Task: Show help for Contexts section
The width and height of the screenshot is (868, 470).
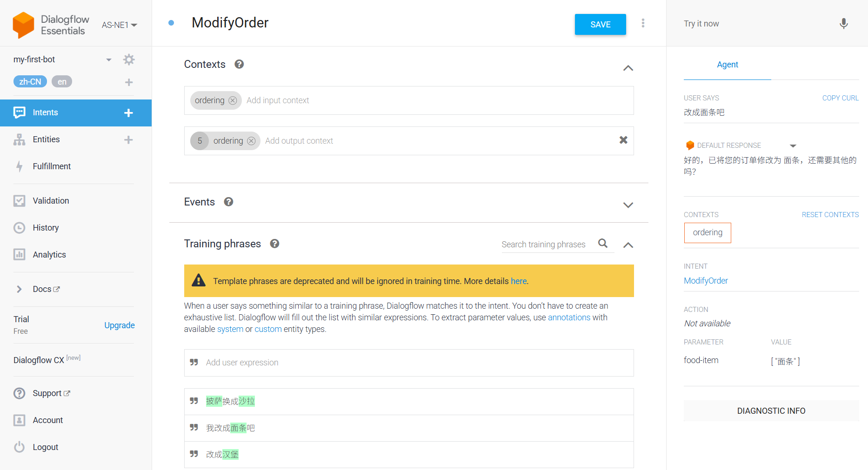Action: pos(239,64)
